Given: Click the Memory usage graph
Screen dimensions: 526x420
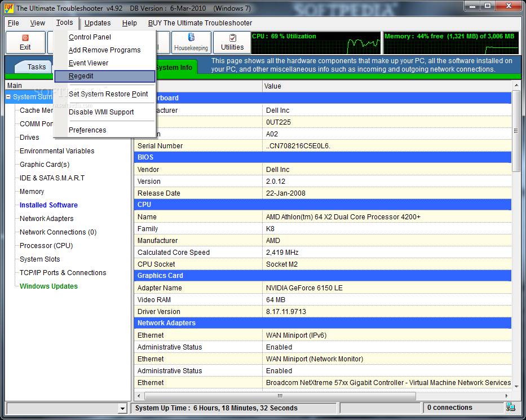Looking at the screenshot, I should coord(451,43).
